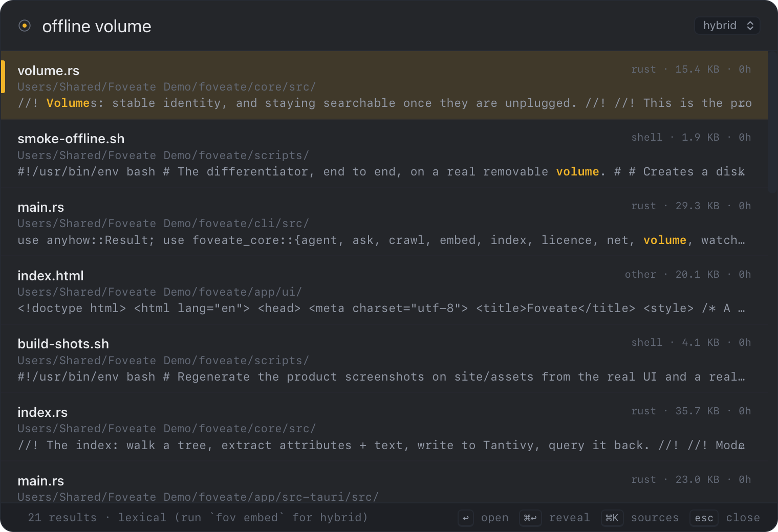Click the 'The index: walk a tree' snippet
This screenshot has width=778, height=532.
[x=381, y=446]
